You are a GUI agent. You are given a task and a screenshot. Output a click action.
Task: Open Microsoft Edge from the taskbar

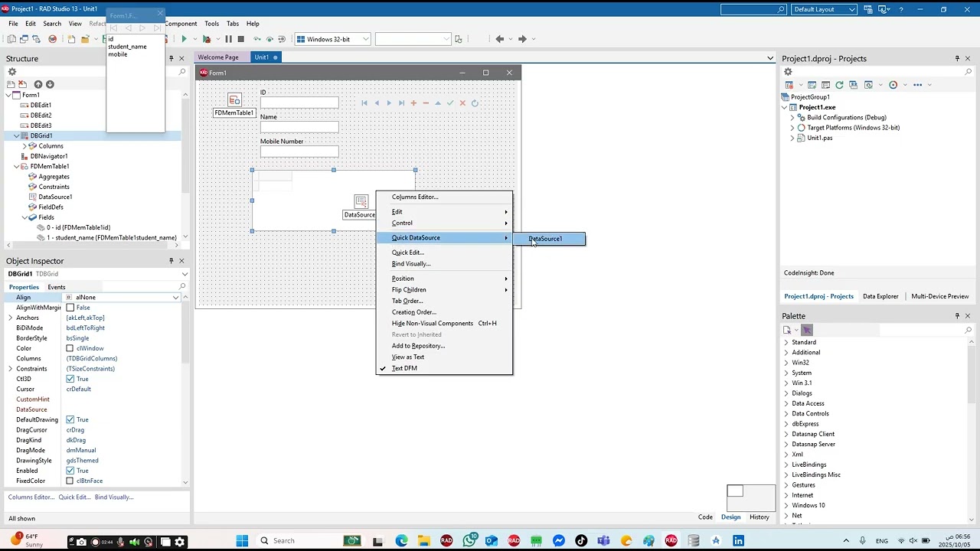tap(401, 541)
